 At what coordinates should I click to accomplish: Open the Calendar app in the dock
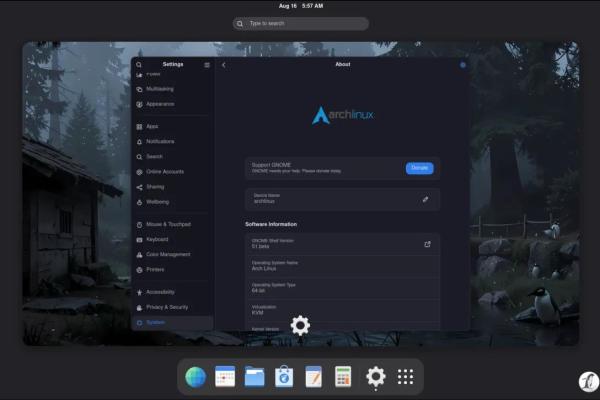(225, 377)
